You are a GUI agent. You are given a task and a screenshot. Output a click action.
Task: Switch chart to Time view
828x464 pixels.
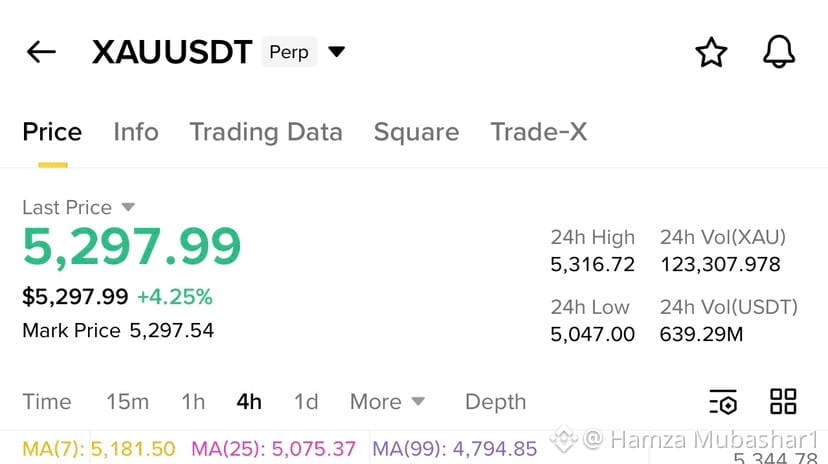[47, 402]
